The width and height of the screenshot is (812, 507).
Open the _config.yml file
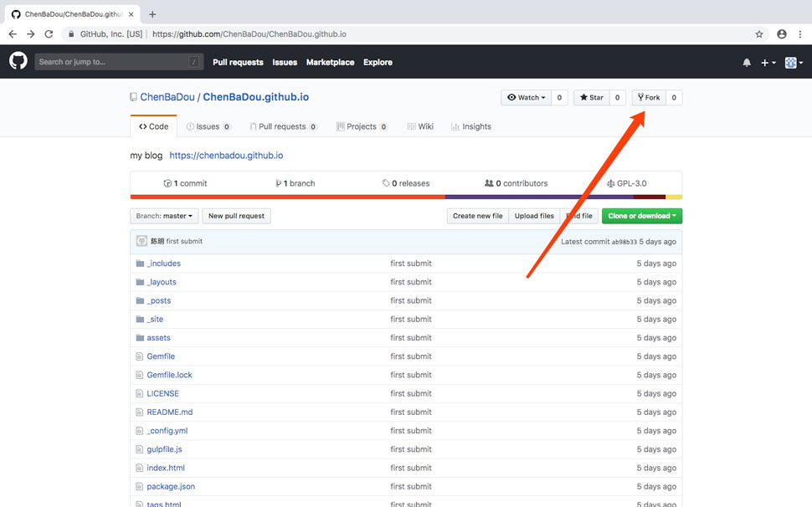(x=167, y=431)
